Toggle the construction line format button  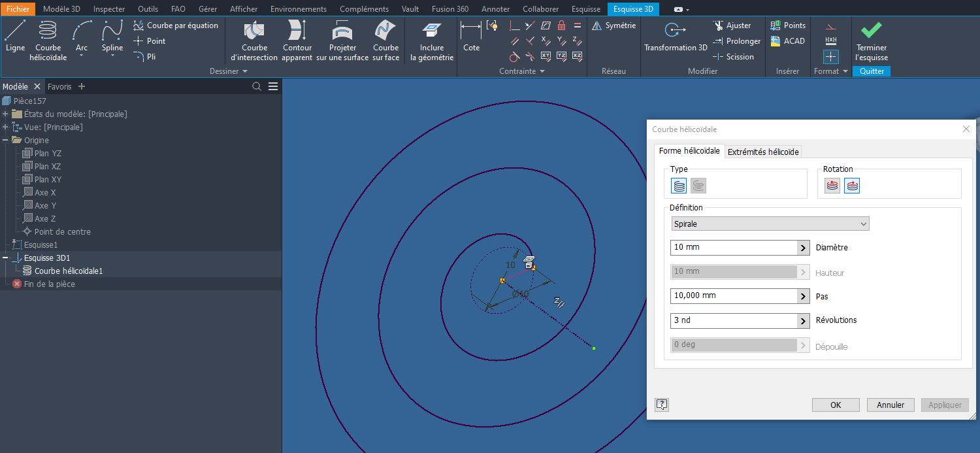830,27
